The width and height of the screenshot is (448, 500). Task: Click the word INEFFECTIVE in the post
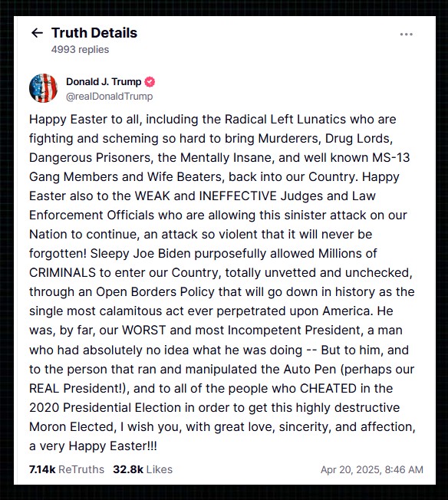coord(238,196)
